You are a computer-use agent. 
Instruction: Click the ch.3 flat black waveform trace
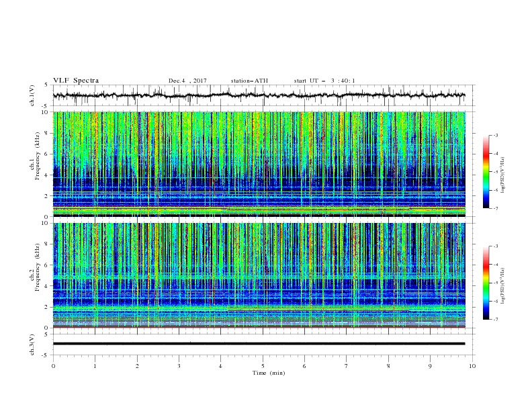(x=259, y=344)
